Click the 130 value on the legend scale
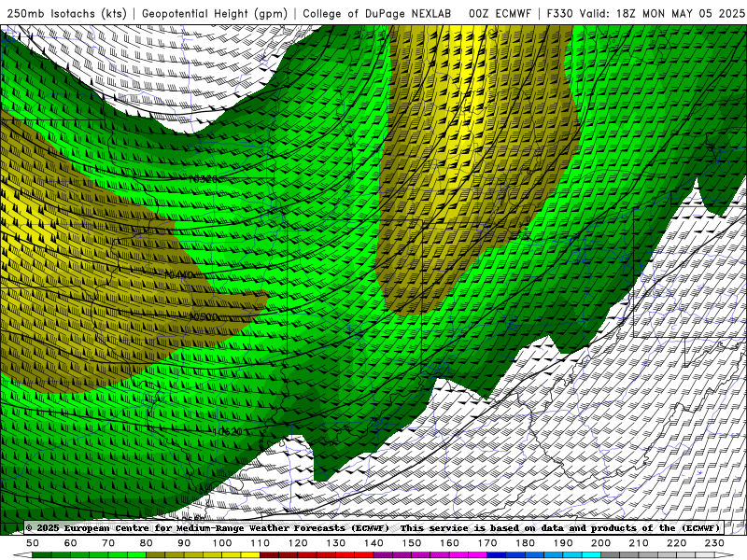Viewport: 747px width, 560px height. [336, 543]
